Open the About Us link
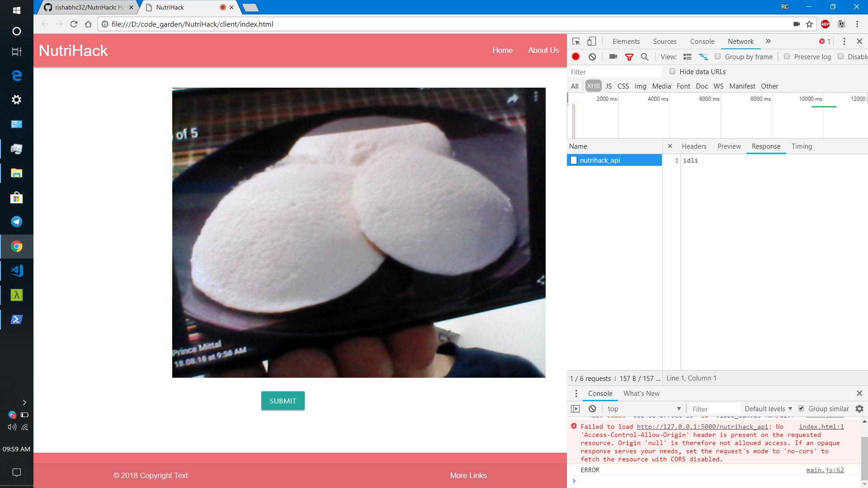The height and width of the screenshot is (488, 868). coord(543,50)
